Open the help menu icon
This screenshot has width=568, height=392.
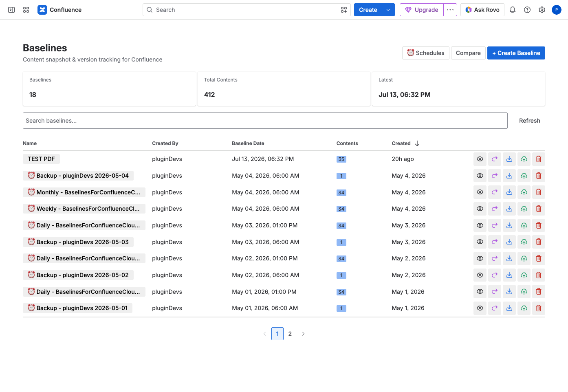[x=527, y=10]
